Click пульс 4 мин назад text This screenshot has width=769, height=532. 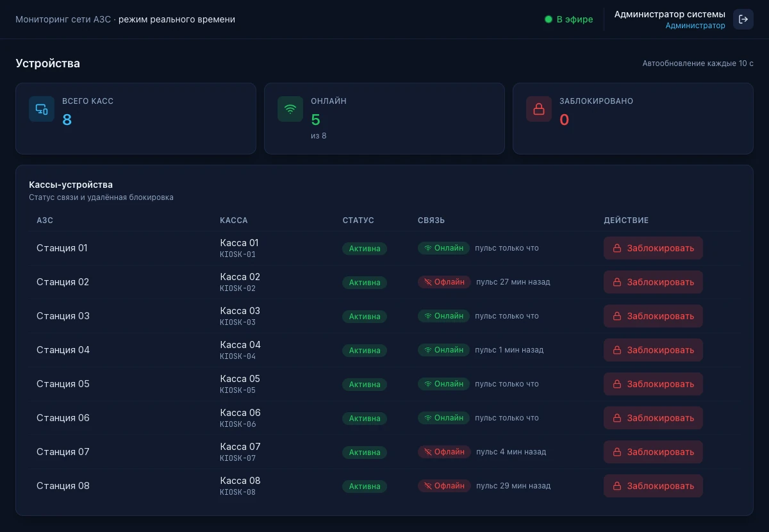[511, 452]
